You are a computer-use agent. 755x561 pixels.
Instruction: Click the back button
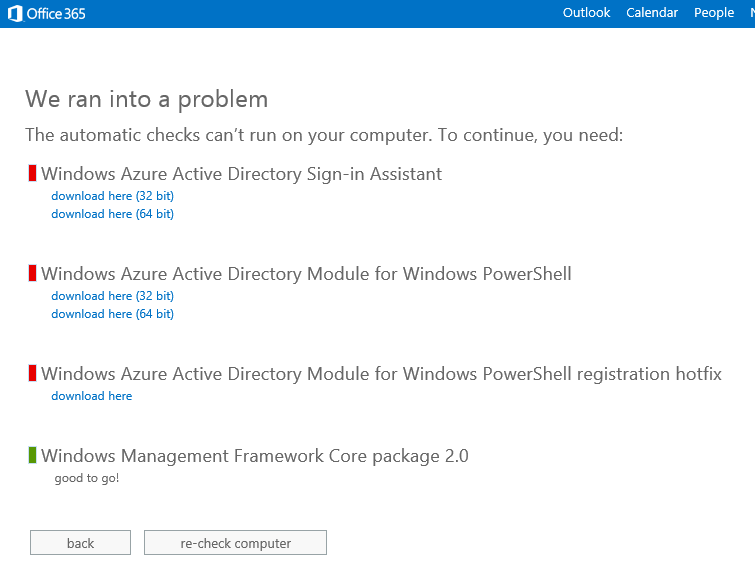coord(80,543)
